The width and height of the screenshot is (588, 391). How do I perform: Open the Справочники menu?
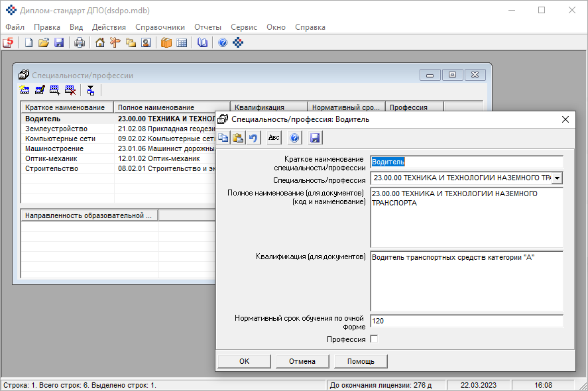(x=160, y=27)
